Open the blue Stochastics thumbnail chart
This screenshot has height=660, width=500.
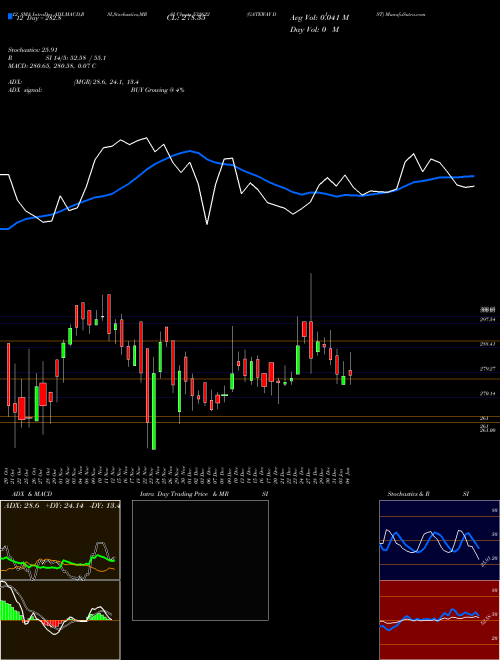(439, 540)
